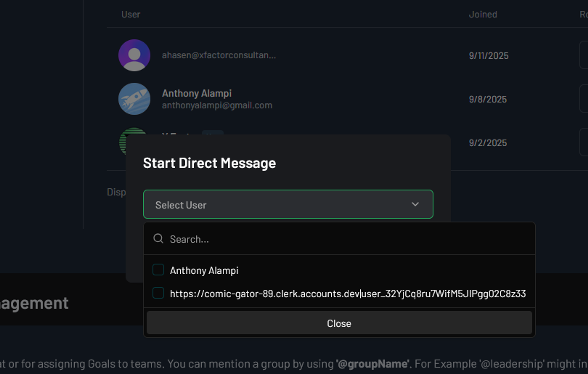The height and width of the screenshot is (374, 588).
Task: Click Anthony Alampi name in user table
Action: (197, 93)
